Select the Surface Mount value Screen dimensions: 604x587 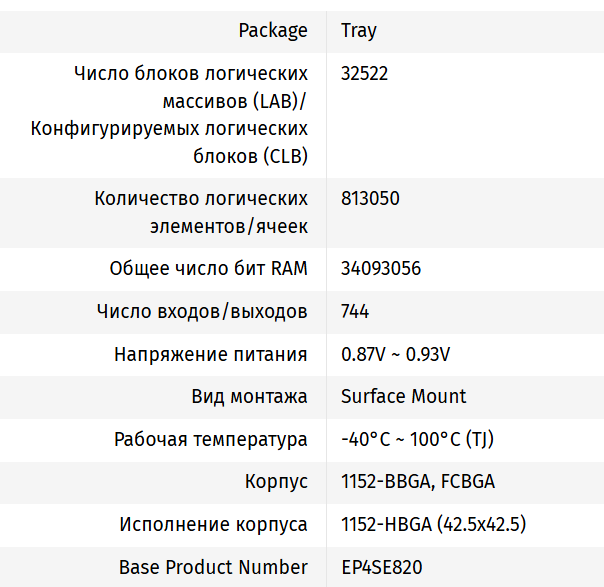[x=403, y=397]
